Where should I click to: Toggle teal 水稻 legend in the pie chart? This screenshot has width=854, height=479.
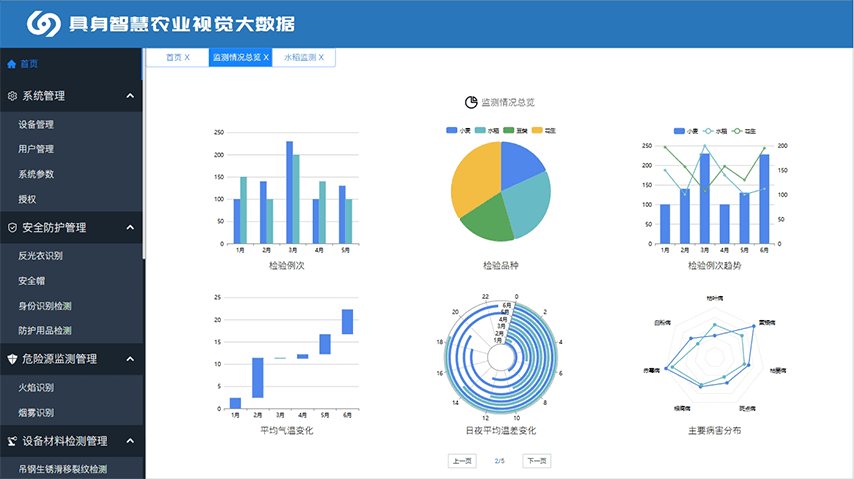click(x=487, y=130)
